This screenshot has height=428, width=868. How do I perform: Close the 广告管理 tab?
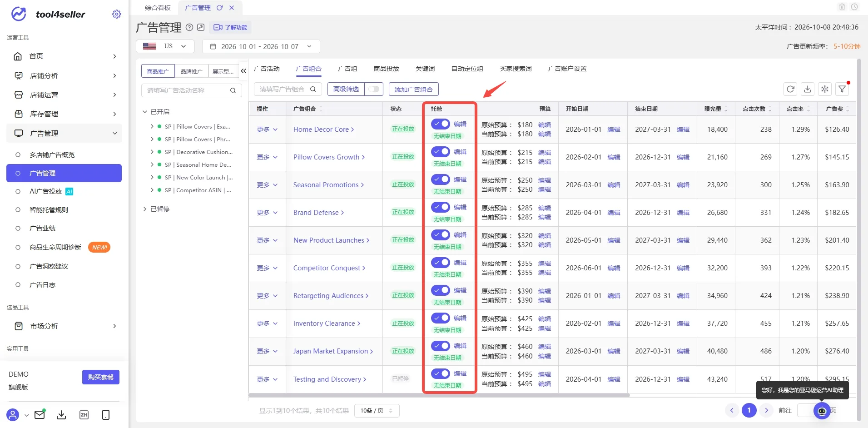point(232,8)
